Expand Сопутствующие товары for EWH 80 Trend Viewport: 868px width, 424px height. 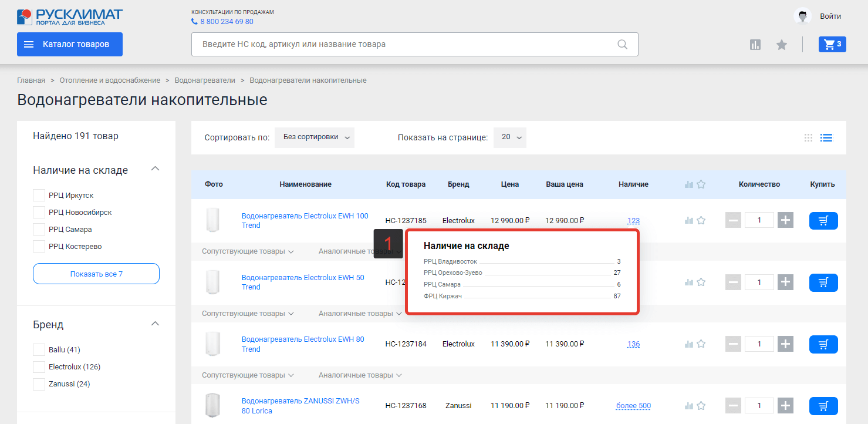pyautogui.click(x=248, y=375)
